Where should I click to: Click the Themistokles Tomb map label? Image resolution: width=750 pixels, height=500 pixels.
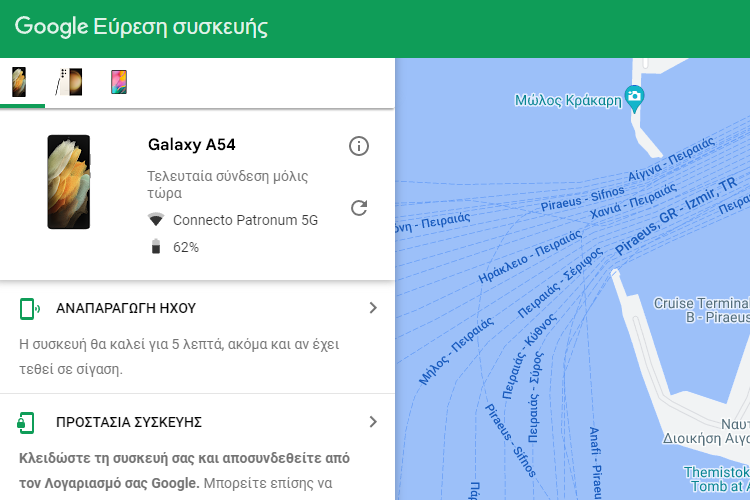[717, 479]
